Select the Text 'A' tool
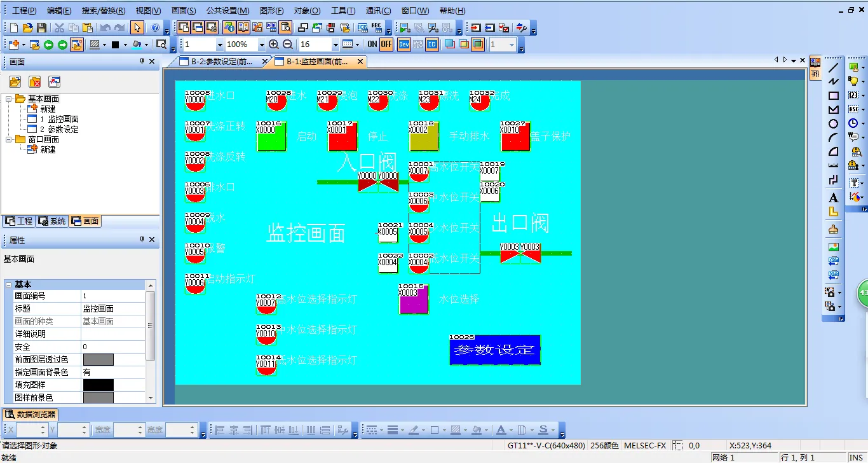The image size is (868, 463). (x=834, y=198)
